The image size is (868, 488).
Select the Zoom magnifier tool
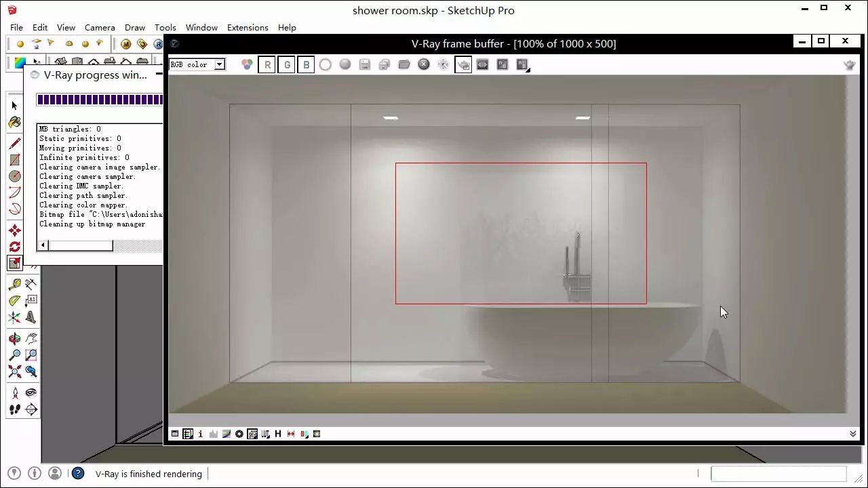(15, 355)
